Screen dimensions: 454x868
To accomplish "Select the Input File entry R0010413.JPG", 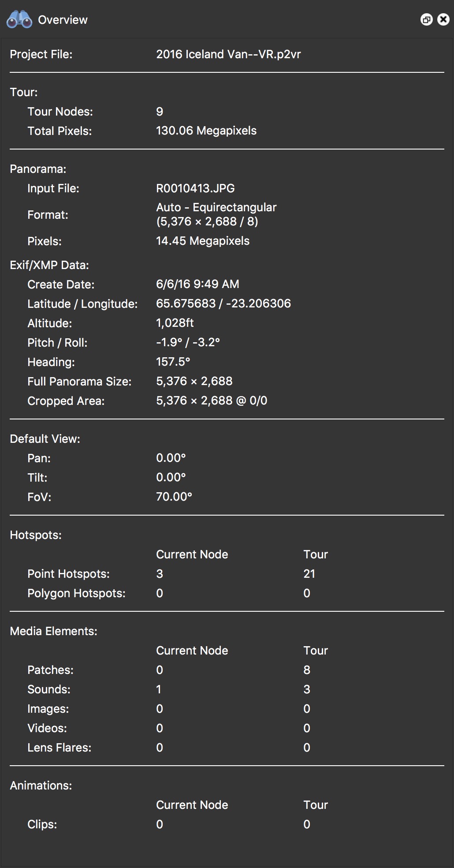I will [196, 188].
